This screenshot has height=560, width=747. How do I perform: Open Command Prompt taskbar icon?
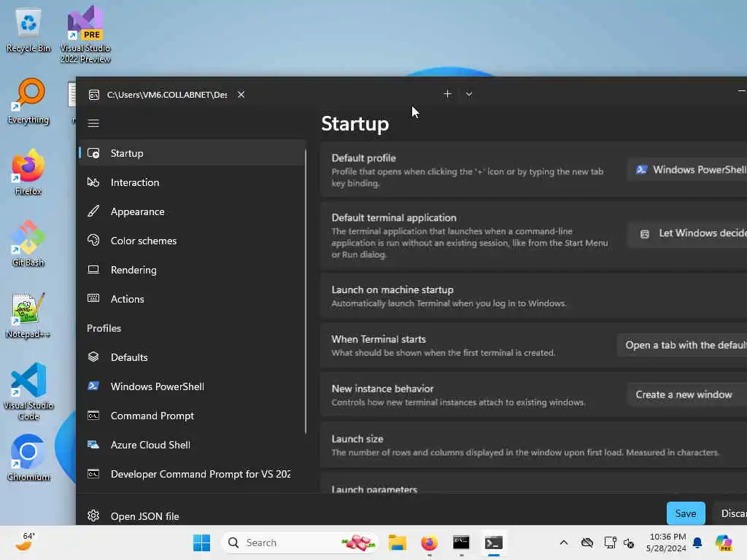461,542
